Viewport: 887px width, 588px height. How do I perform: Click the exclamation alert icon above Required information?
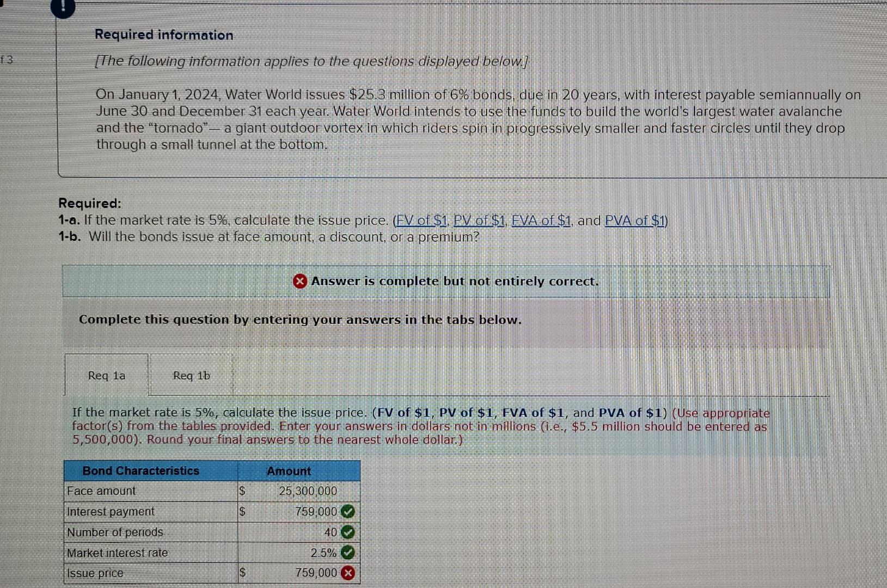click(63, 6)
